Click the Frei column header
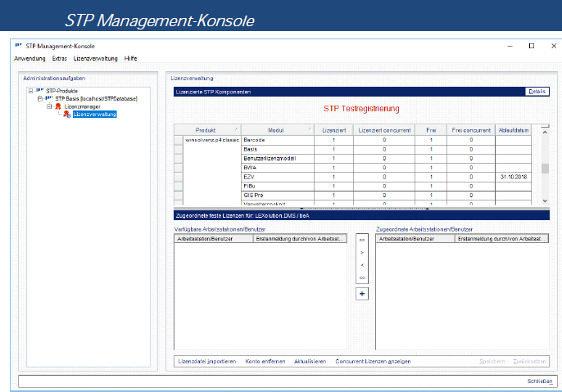Image resolution: width=562 pixels, height=392 pixels. coord(431,130)
